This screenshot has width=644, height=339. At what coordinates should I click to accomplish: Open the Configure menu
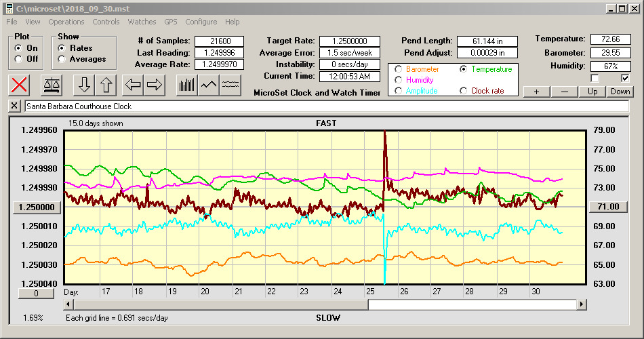pos(201,22)
